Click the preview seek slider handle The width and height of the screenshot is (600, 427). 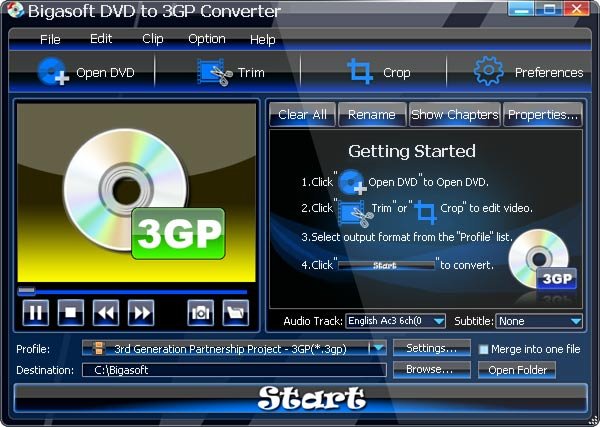coord(26,292)
